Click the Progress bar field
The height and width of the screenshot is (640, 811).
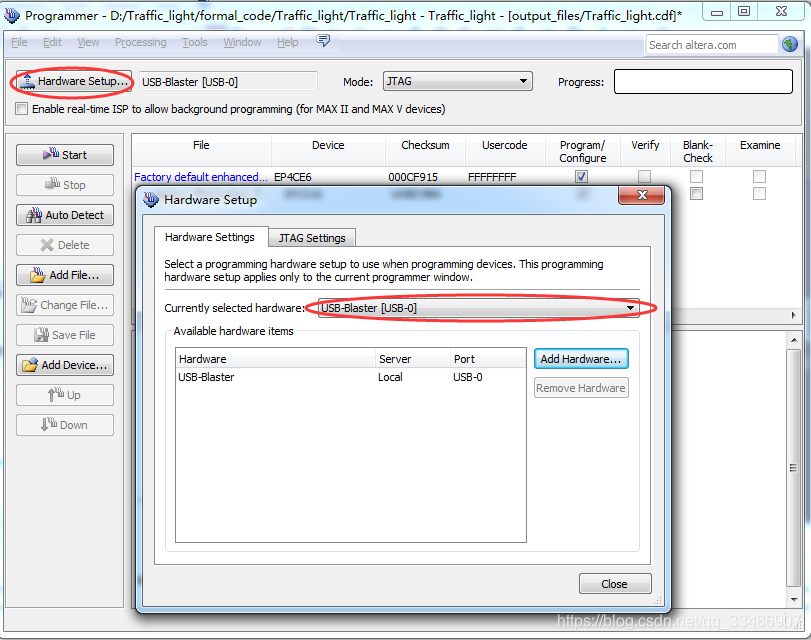click(x=703, y=82)
